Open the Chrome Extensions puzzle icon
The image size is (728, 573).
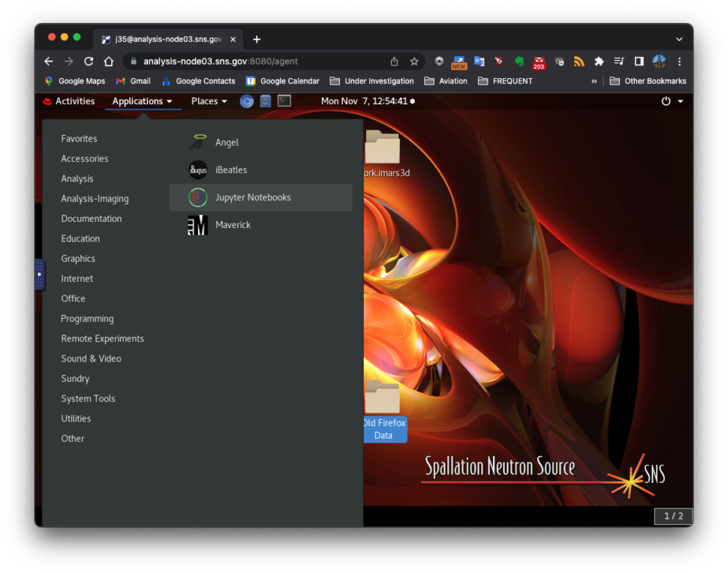click(599, 61)
